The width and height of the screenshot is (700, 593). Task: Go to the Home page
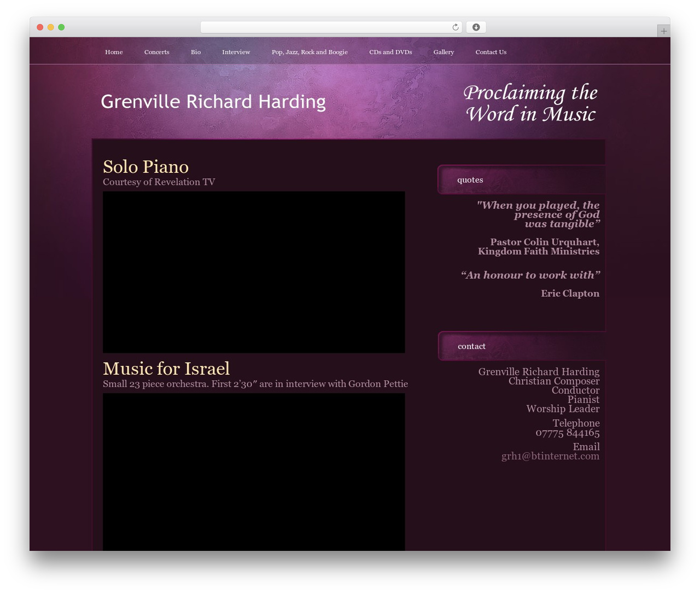tap(114, 52)
